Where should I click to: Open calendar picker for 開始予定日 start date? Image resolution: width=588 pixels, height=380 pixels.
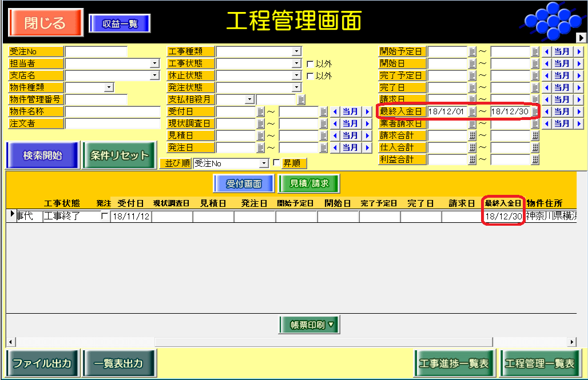pyautogui.click(x=472, y=51)
